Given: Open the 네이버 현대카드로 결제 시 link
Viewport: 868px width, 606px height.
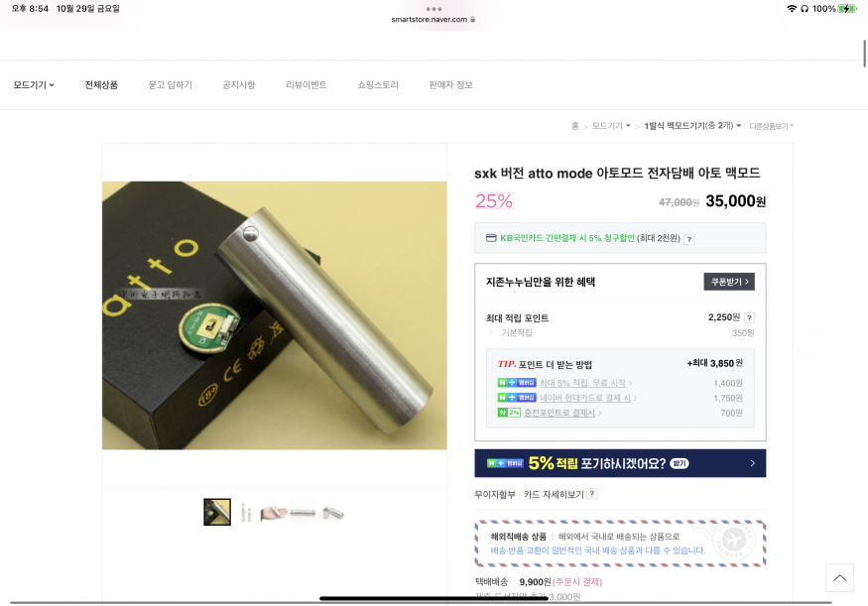Looking at the screenshot, I should pyautogui.click(x=585, y=398).
